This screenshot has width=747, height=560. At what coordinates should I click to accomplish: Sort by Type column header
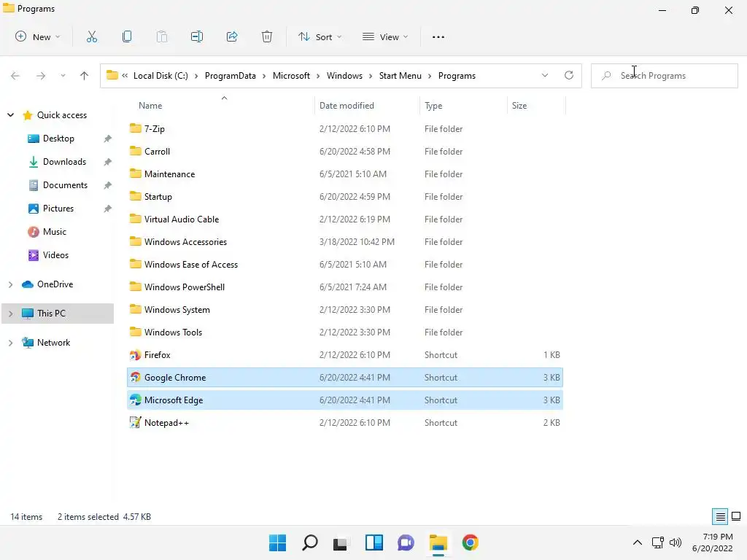(x=463, y=105)
